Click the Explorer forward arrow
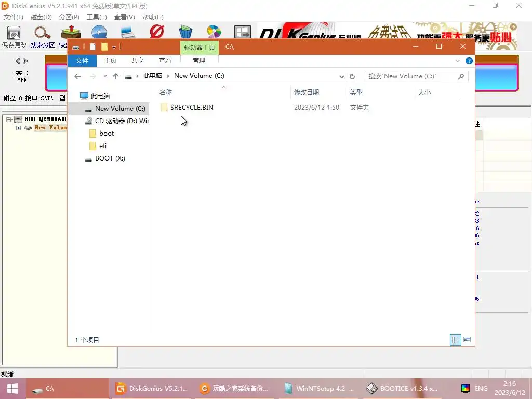 click(92, 76)
